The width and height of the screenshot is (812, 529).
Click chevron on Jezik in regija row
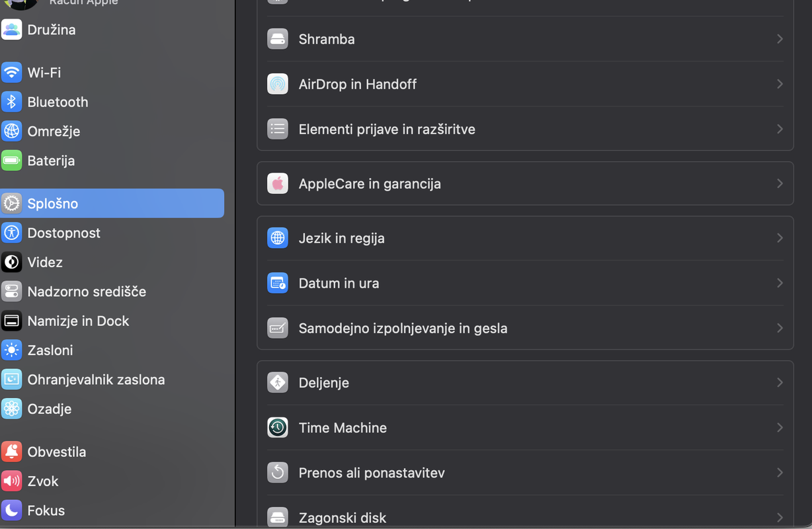(x=780, y=238)
